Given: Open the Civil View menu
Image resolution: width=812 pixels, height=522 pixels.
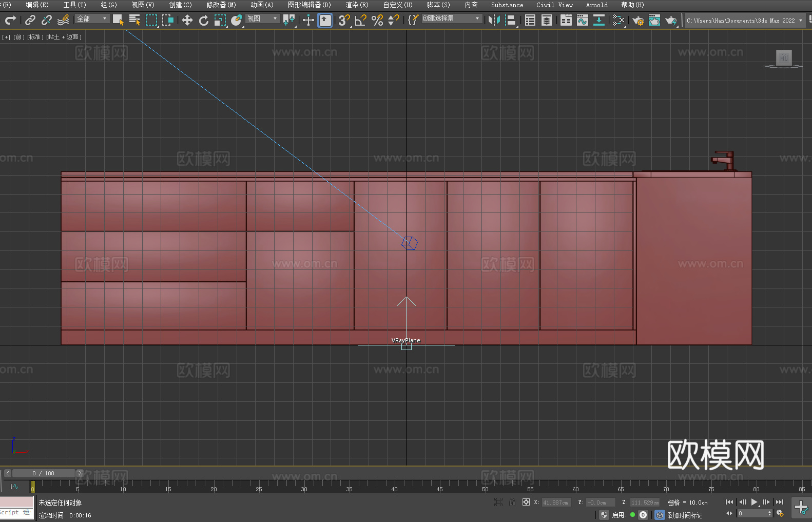Looking at the screenshot, I should pyautogui.click(x=554, y=5).
